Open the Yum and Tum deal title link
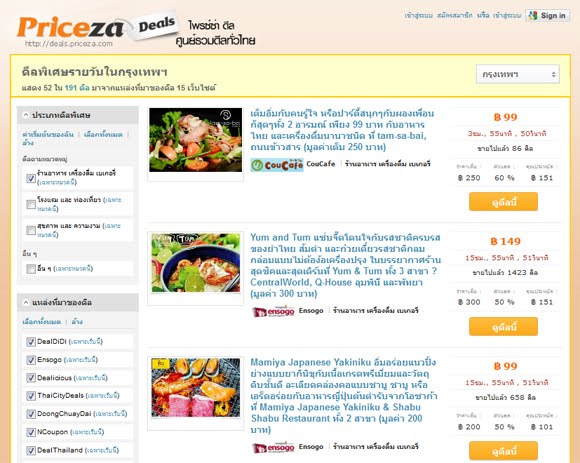This screenshot has height=463, width=580. point(345,266)
